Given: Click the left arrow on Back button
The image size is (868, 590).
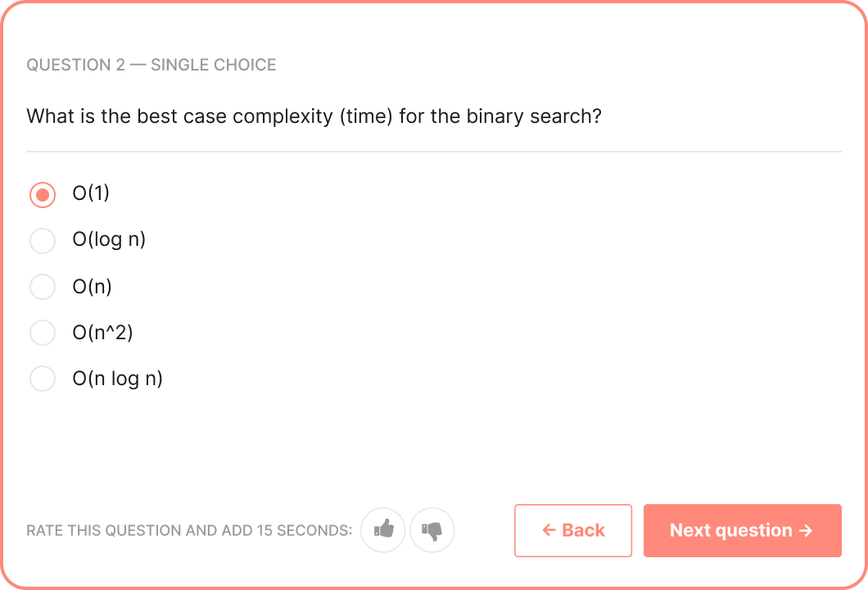Looking at the screenshot, I should pos(549,531).
